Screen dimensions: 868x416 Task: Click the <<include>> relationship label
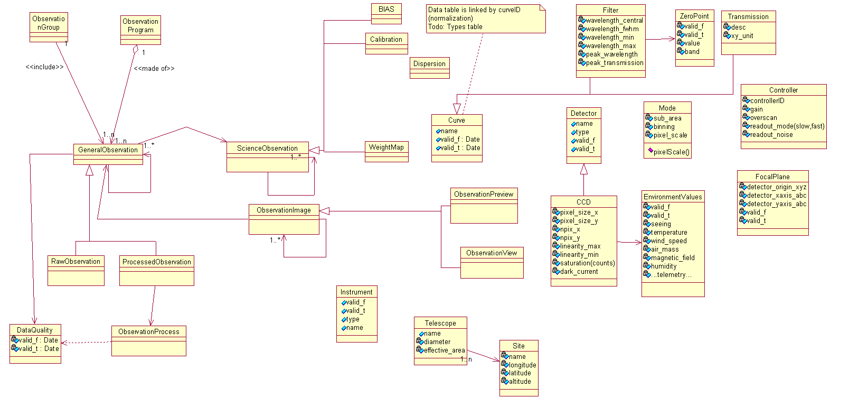(x=44, y=67)
